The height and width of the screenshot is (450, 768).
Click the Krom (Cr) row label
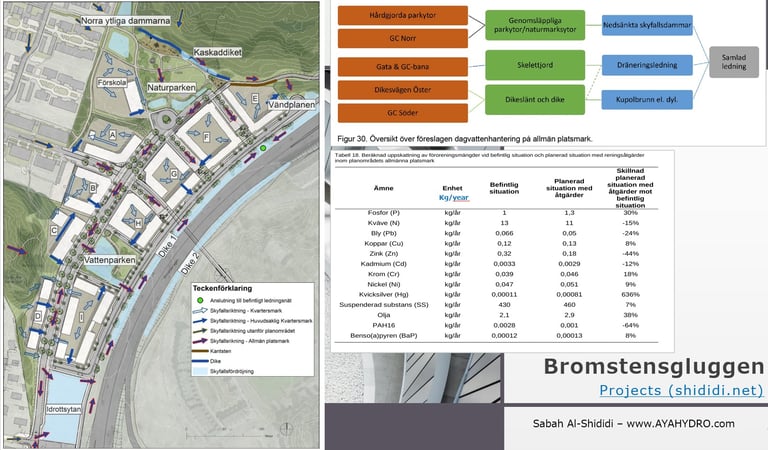(384, 274)
